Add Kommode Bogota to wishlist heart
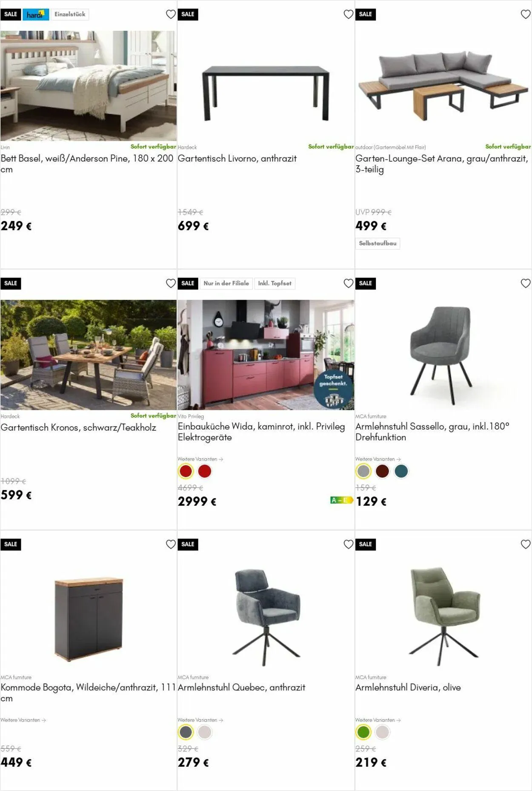 [171, 545]
